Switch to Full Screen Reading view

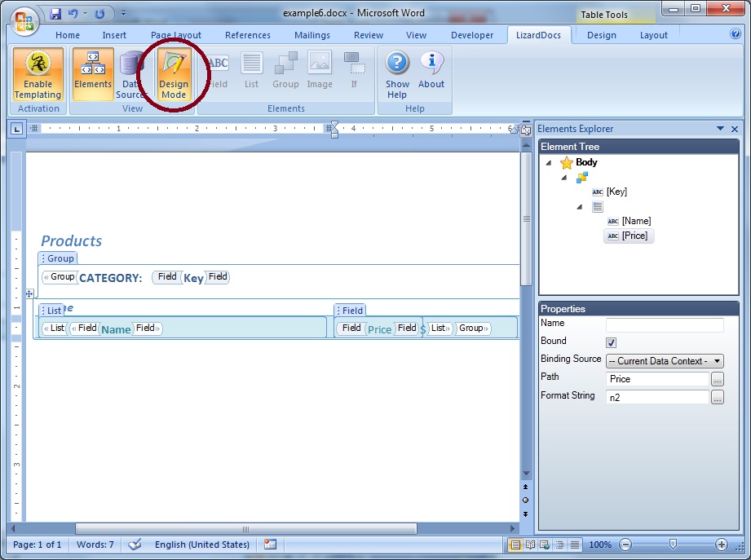[x=530, y=545]
